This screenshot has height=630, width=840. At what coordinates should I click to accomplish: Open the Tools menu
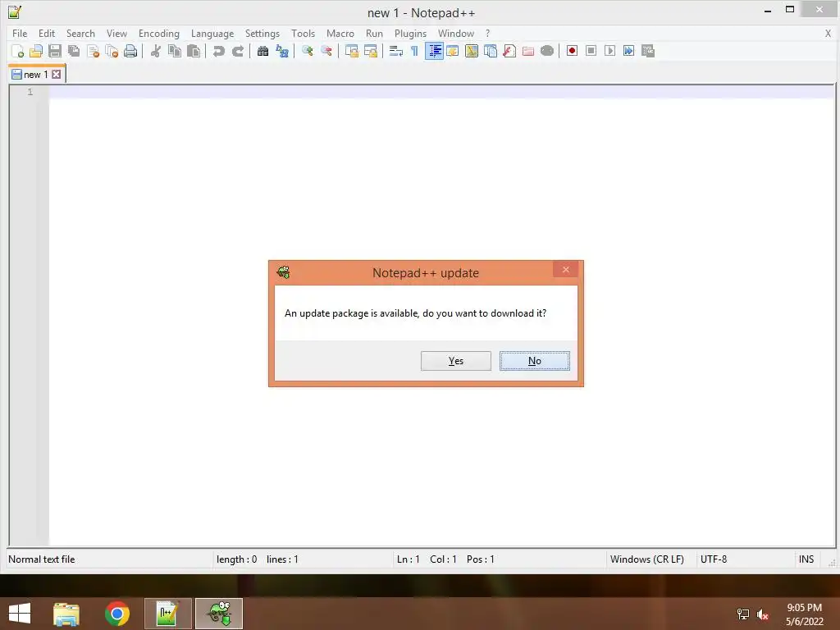304,33
